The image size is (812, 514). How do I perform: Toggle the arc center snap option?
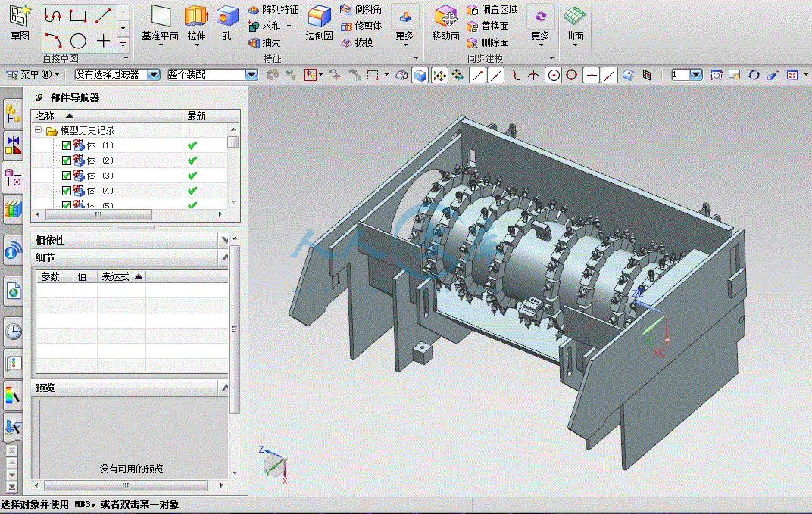(x=554, y=76)
